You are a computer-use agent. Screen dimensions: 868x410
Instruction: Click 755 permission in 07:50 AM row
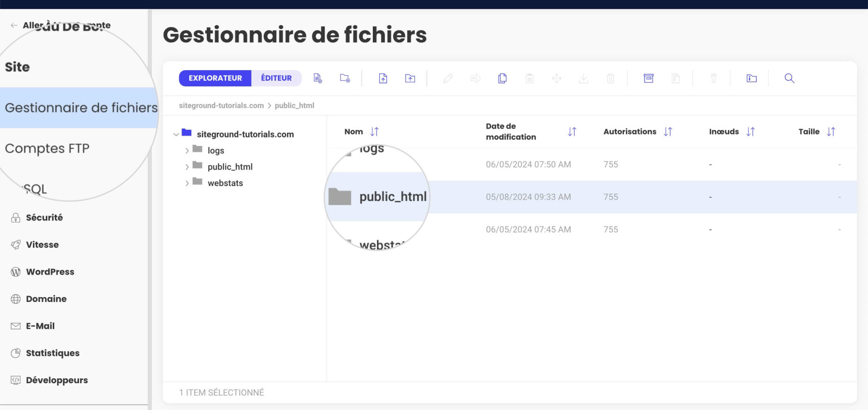(611, 164)
